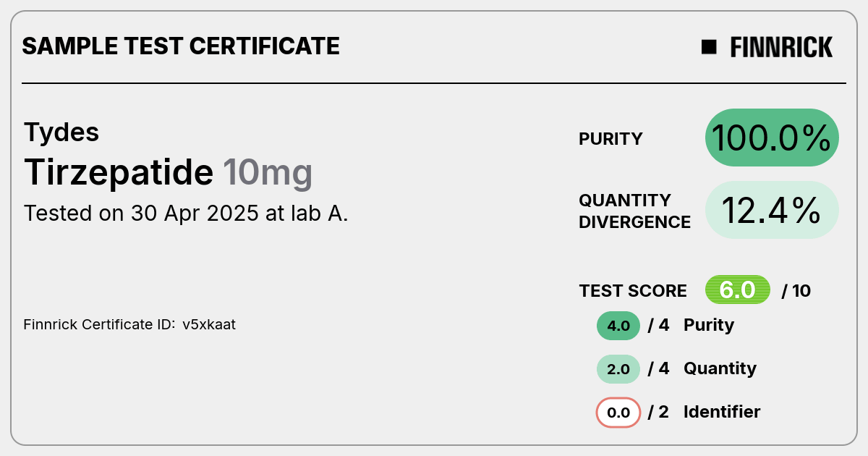Click the 6.0 test score badge
868x456 pixels.
(738, 290)
